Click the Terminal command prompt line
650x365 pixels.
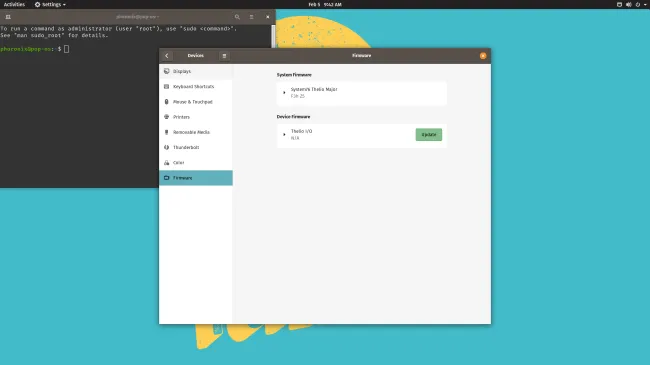35,49
